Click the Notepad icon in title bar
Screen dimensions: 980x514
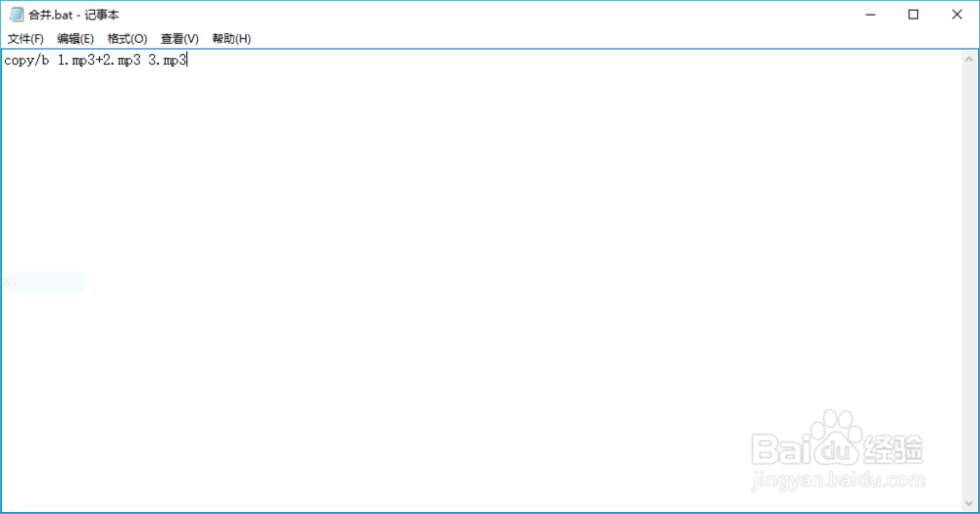coord(17,15)
